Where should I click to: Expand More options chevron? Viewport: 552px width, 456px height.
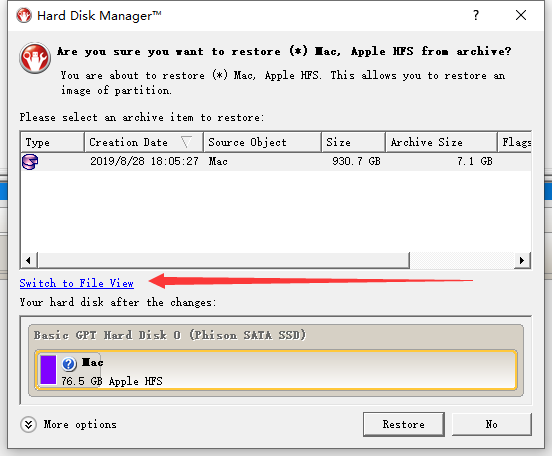[29, 424]
